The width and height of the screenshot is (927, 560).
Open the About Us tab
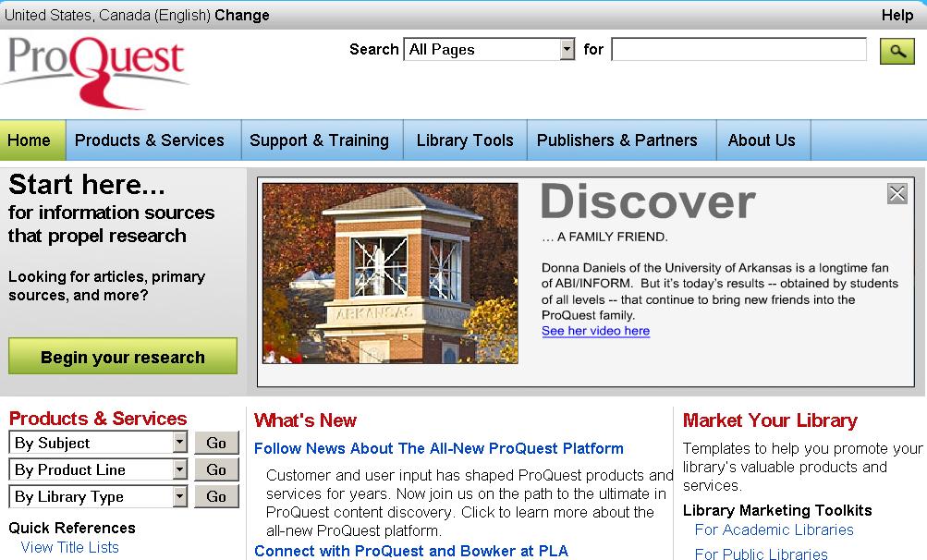point(763,140)
